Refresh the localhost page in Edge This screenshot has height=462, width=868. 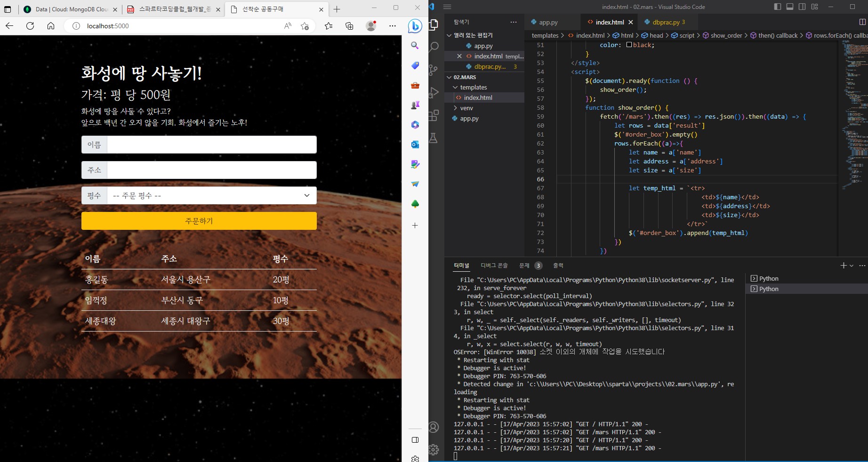click(30, 26)
